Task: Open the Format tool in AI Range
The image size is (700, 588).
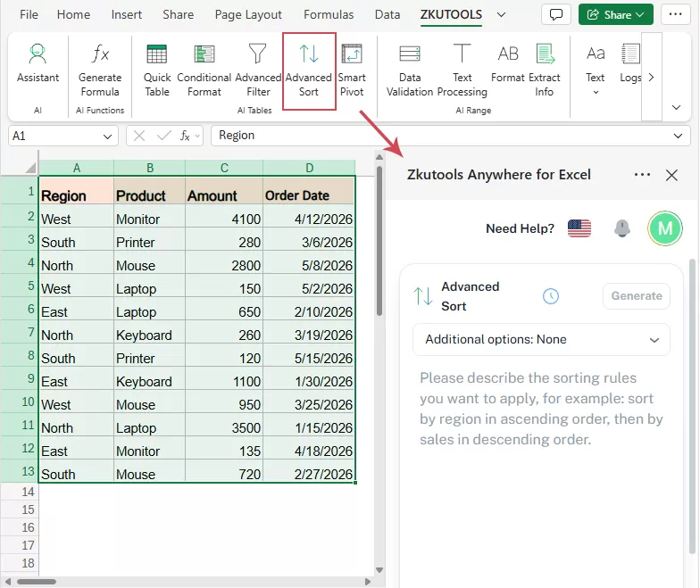Action: point(507,63)
